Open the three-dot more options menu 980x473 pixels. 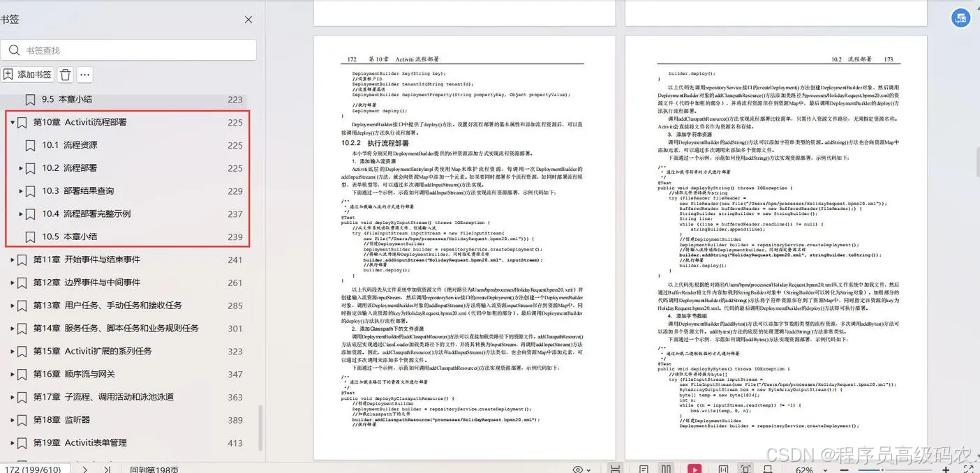click(84, 75)
